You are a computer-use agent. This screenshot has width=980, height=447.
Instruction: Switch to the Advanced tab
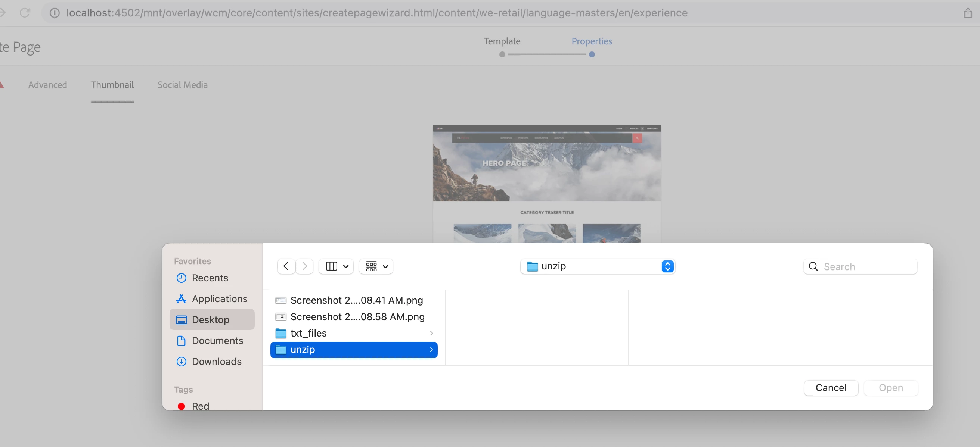47,85
